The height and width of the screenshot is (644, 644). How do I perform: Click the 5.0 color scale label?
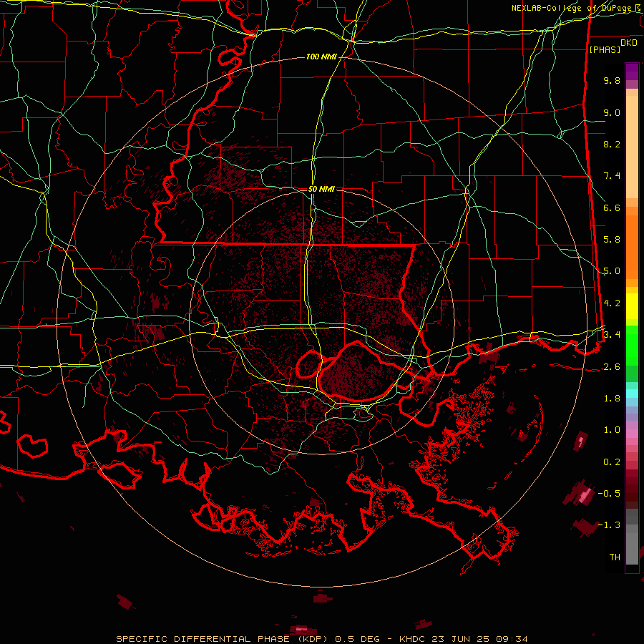click(612, 271)
